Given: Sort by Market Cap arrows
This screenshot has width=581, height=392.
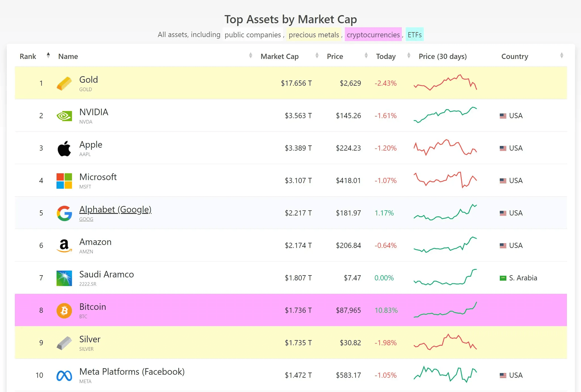Looking at the screenshot, I should pyautogui.click(x=317, y=55).
